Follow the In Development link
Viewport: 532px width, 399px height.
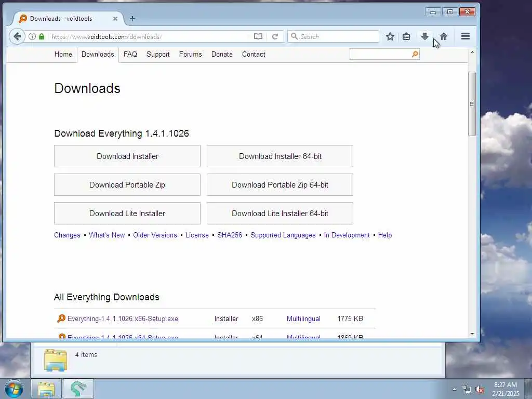pyautogui.click(x=347, y=235)
